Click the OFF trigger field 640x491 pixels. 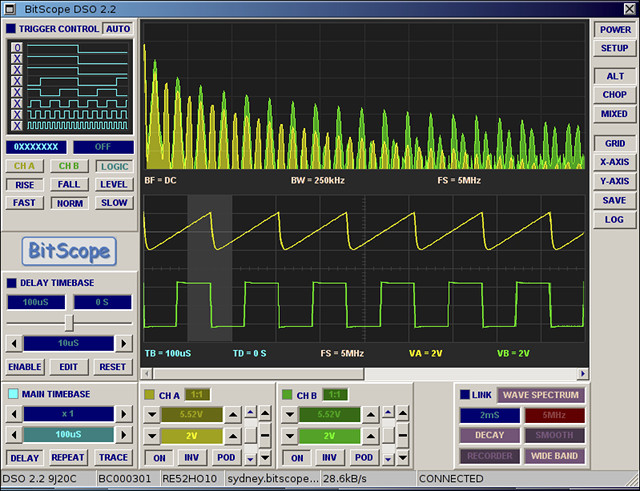click(103, 147)
